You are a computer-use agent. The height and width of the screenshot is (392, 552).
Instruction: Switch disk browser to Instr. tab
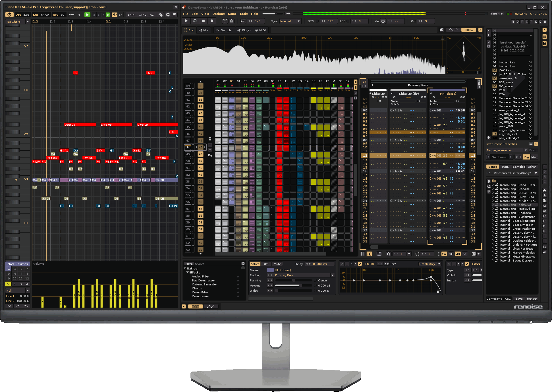505,167
